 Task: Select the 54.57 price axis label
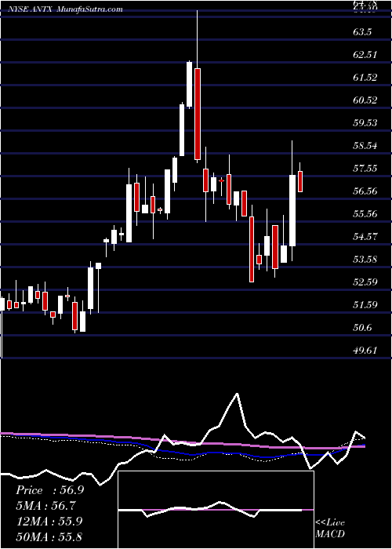pos(366,237)
